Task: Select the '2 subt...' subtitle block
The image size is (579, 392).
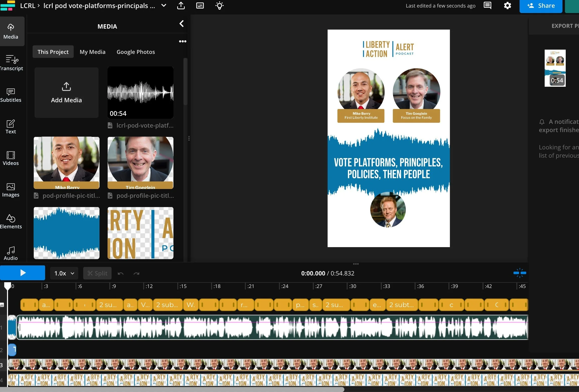Action: click(402, 305)
